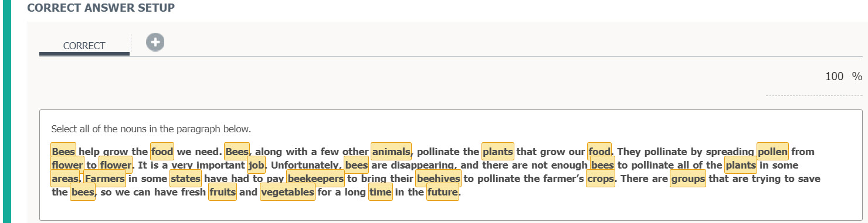Image resolution: width=868 pixels, height=223 pixels.
Task: Toggle the word "job"
Action: (x=256, y=165)
